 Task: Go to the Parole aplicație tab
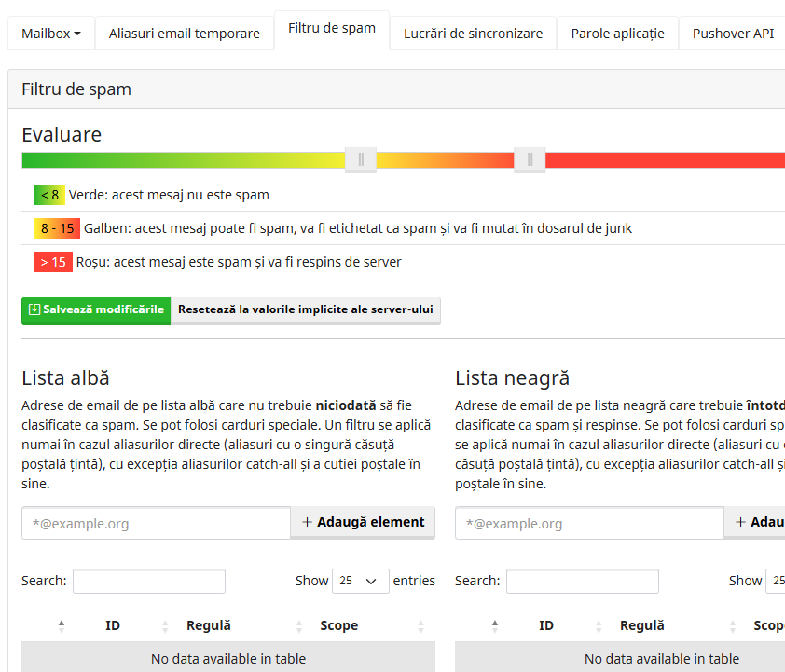coord(617,34)
